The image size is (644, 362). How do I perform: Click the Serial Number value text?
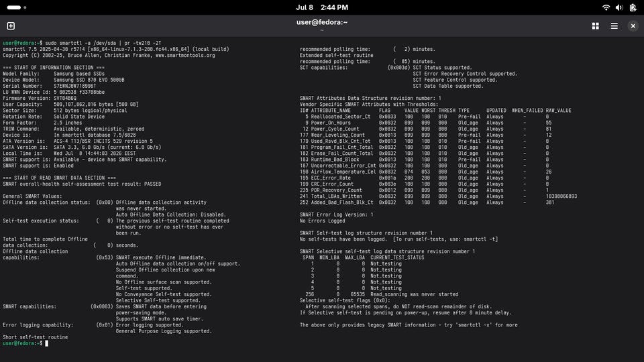(74, 86)
